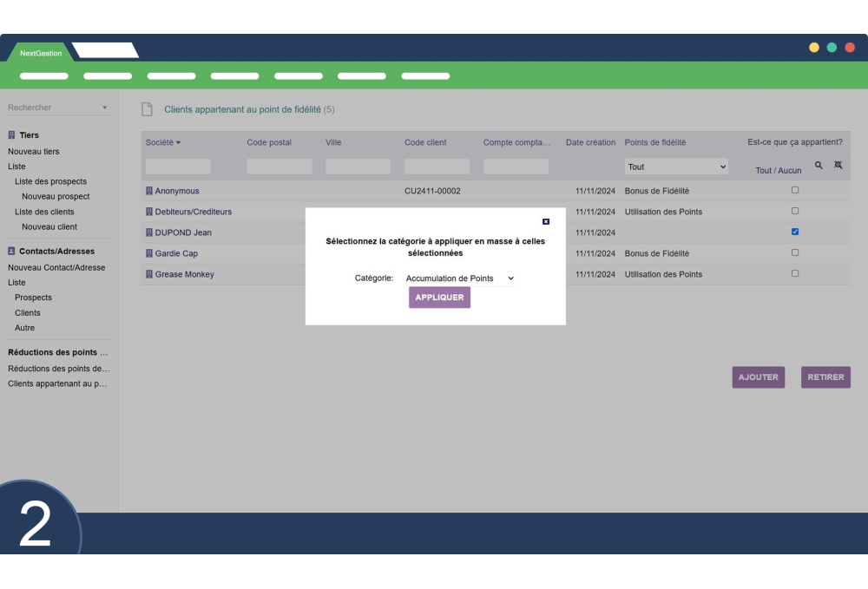Image resolution: width=868 pixels, height=589 pixels.
Task: Click the Société filter input field
Action: 178,167
